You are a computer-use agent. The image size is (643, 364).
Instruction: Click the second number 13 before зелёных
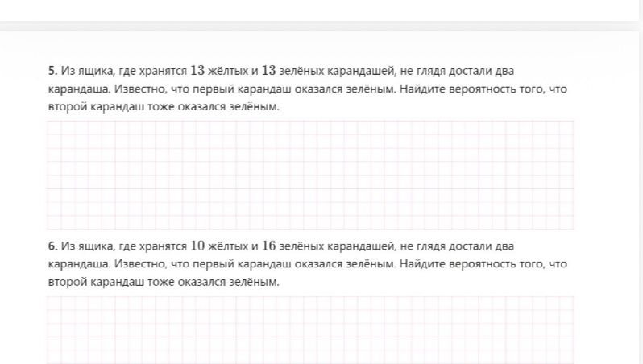tap(268, 71)
